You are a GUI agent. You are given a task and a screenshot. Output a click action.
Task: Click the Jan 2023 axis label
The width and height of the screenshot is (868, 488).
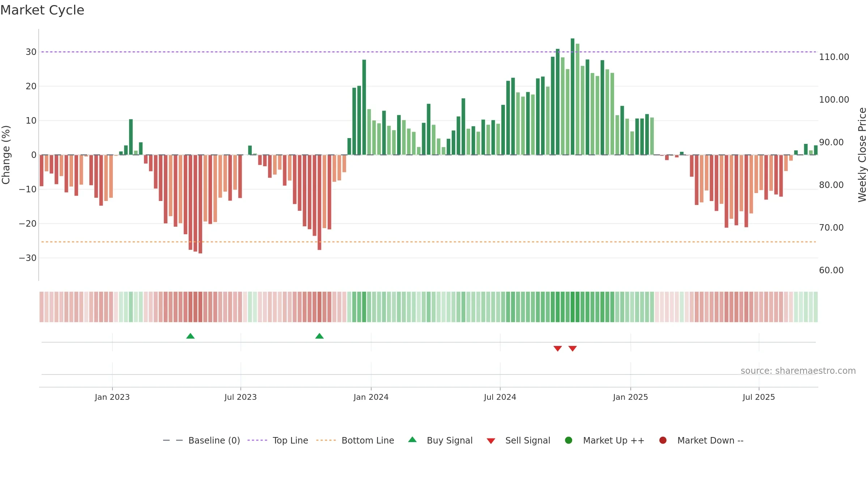[x=112, y=397]
